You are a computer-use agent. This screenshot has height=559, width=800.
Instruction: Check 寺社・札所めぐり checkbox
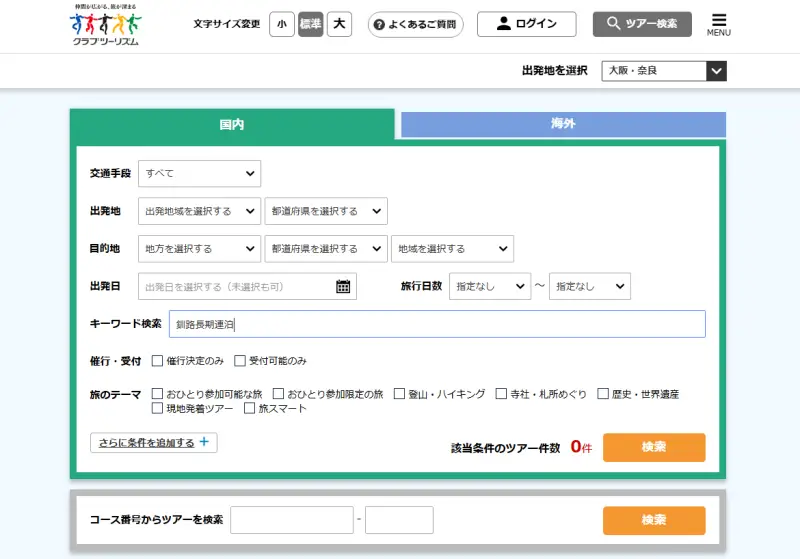[x=502, y=394]
